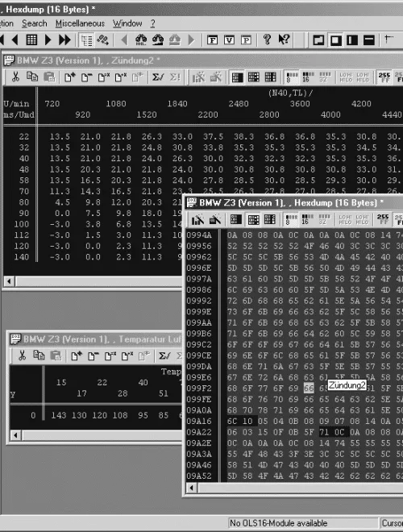
Task: Click left scroll arrow in Temparatur window
Action: (x=15, y=435)
